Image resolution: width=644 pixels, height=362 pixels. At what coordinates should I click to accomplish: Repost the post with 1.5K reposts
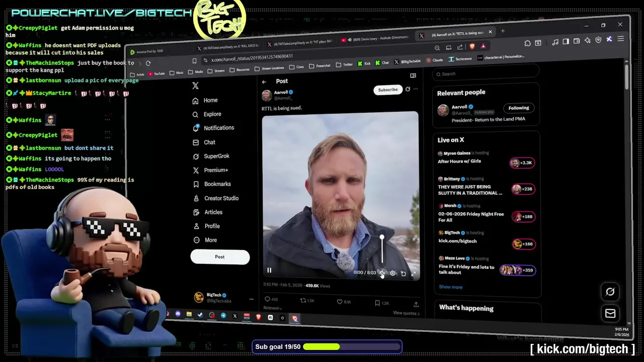pyautogui.click(x=307, y=301)
